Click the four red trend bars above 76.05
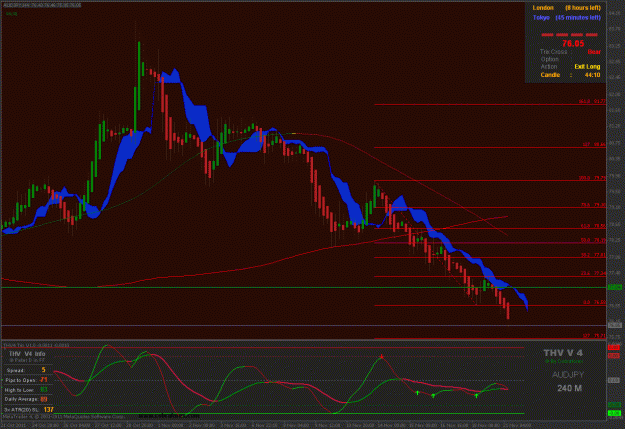 coord(570,35)
